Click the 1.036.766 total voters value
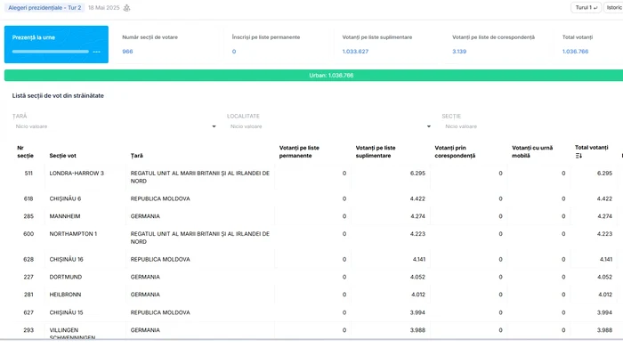 point(575,52)
